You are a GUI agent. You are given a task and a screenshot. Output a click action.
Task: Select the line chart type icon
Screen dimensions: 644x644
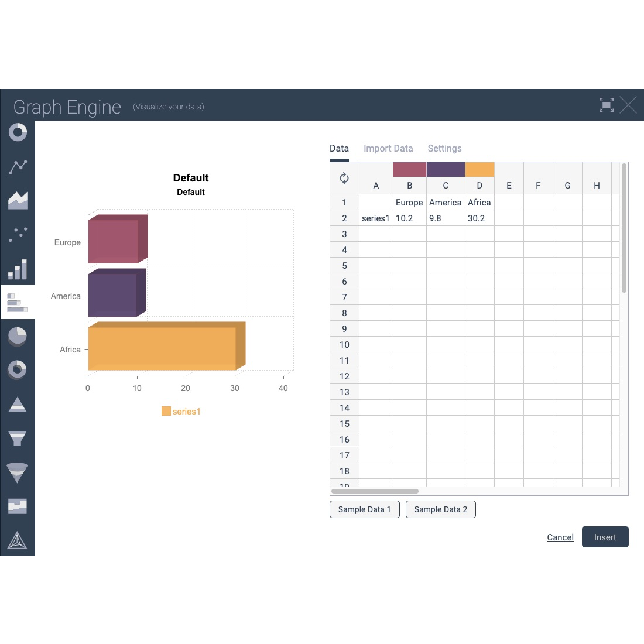tap(18, 167)
